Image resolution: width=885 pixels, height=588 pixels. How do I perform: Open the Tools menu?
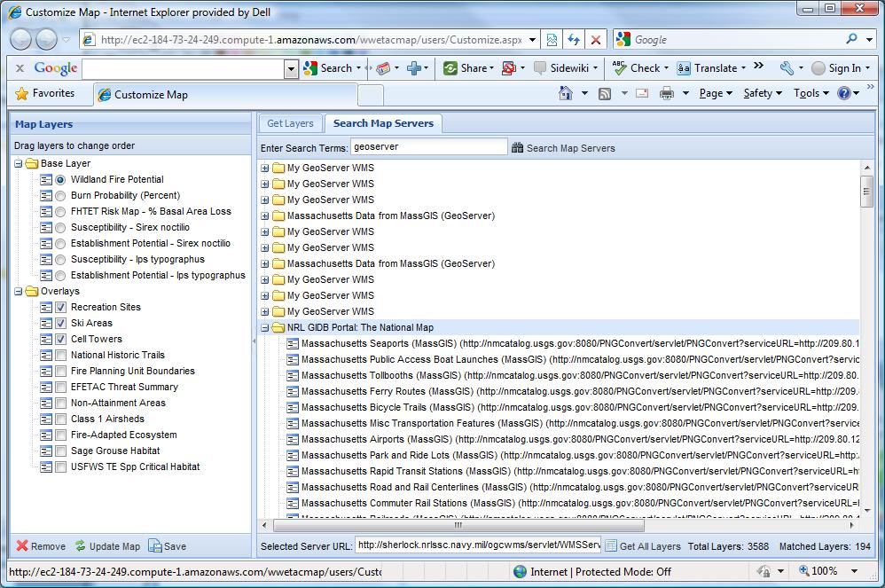pyautogui.click(x=811, y=93)
